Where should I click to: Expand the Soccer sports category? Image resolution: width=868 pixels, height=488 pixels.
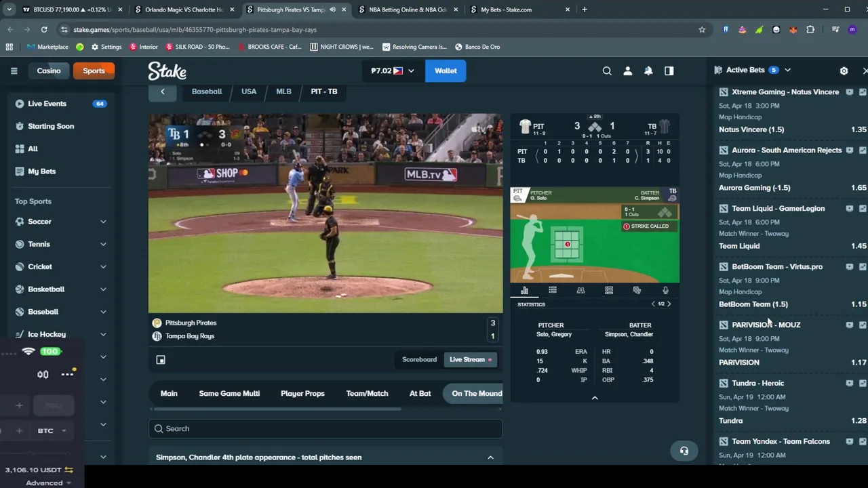coord(103,222)
